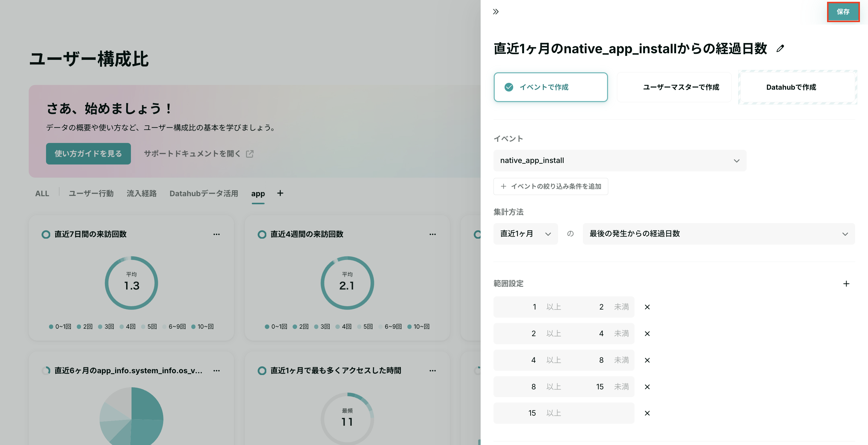Switch to the ALL tab
The width and height of the screenshot is (868, 445).
tap(42, 193)
